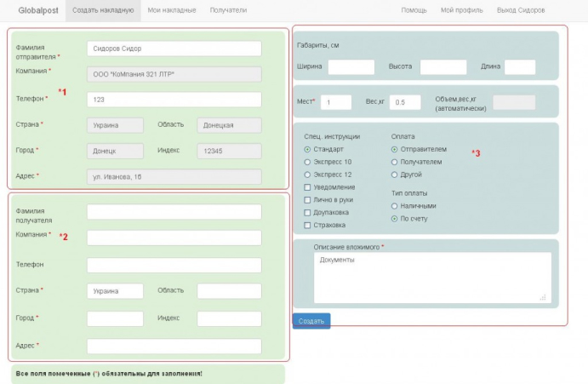Focus the recipient Компания field
This screenshot has height=384, width=588.
pyautogui.click(x=174, y=238)
